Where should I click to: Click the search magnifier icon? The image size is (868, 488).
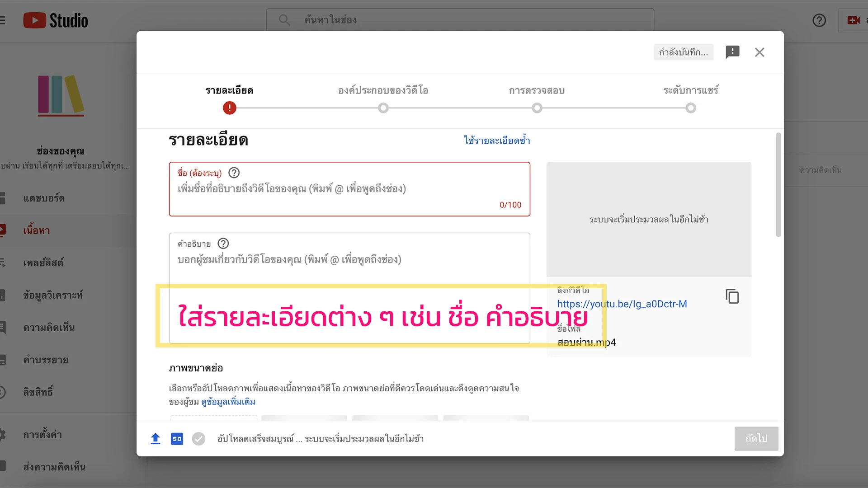pyautogui.click(x=284, y=20)
